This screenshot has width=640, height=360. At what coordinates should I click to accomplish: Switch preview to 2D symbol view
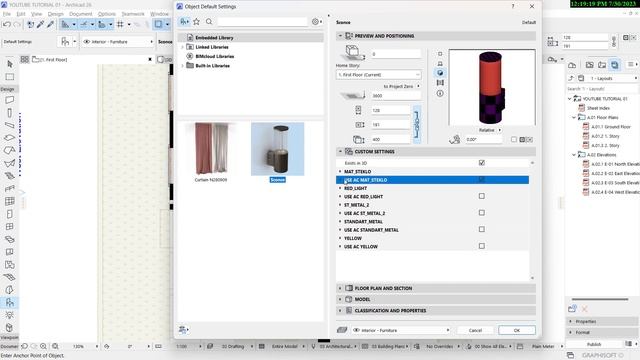440,53
